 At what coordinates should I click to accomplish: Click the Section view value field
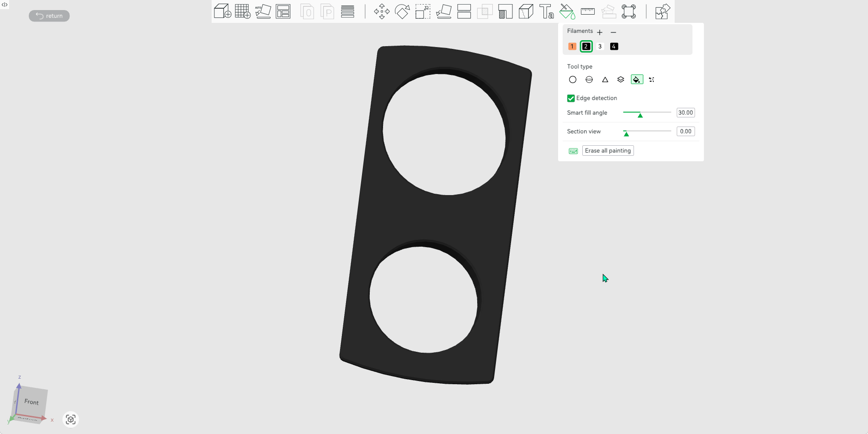click(686, 132)
